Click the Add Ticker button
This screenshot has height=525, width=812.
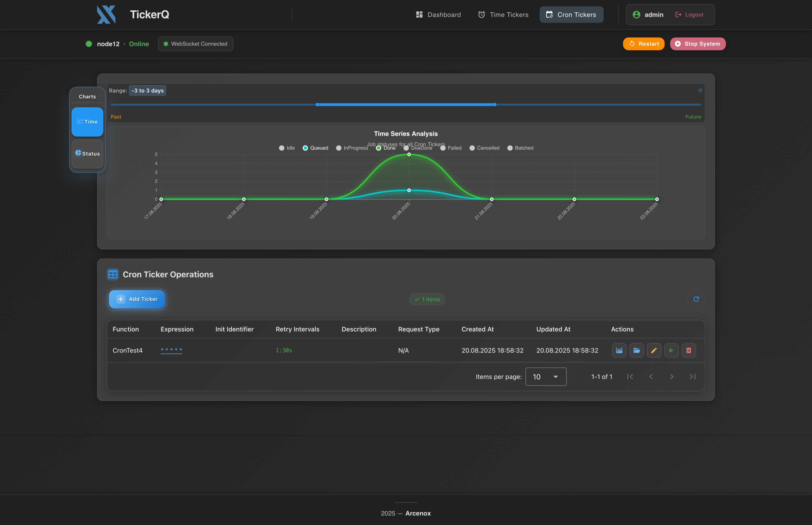(137, 299)
